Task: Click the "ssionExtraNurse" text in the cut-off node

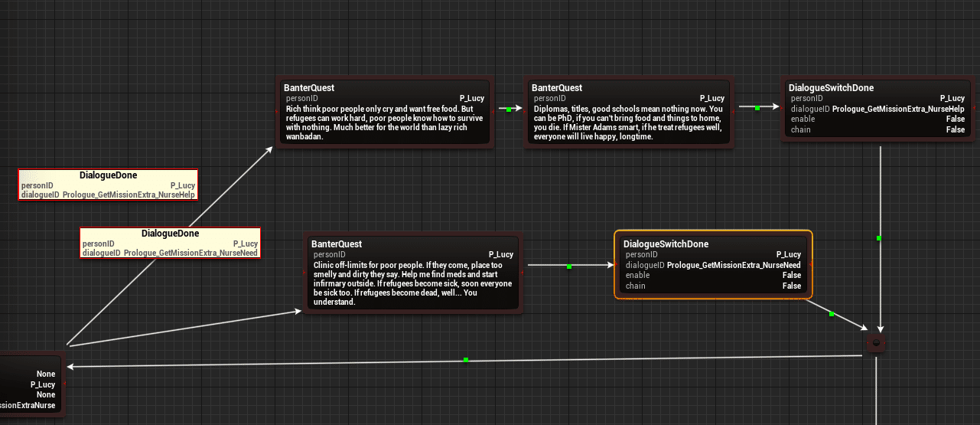Action: [28, 405]
